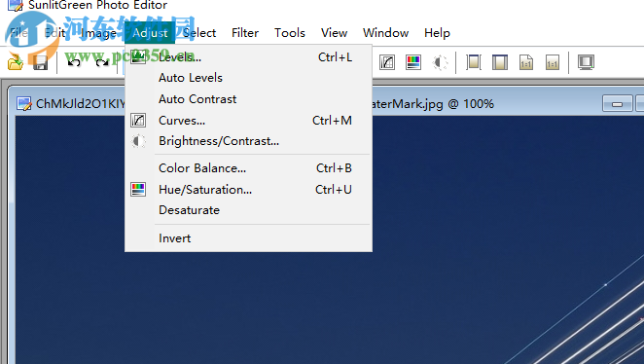
Task: Click the fit-window zoom toolbar icon
Action: click(x=500, y=62)
